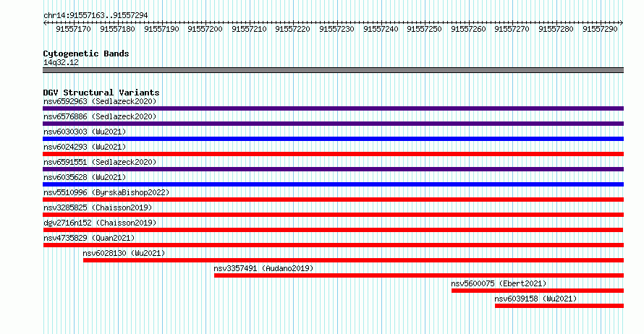Click ruler position 91557240
Screen dimensions: 644x334
coord(381,29)
